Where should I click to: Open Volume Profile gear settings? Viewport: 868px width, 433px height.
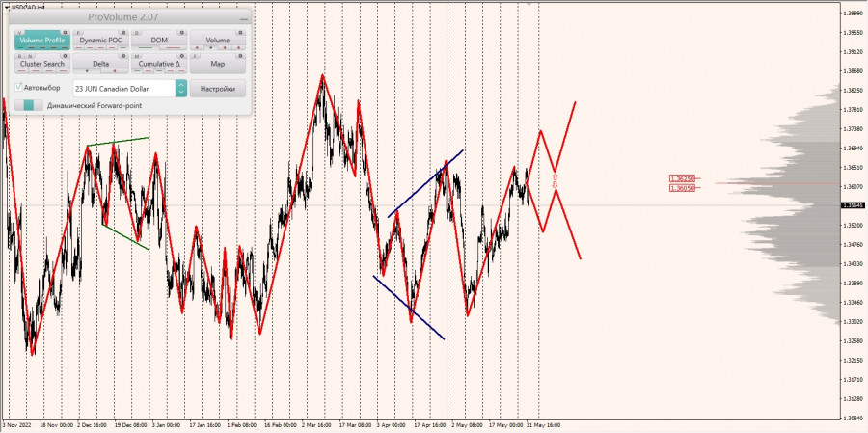(65, 33)
